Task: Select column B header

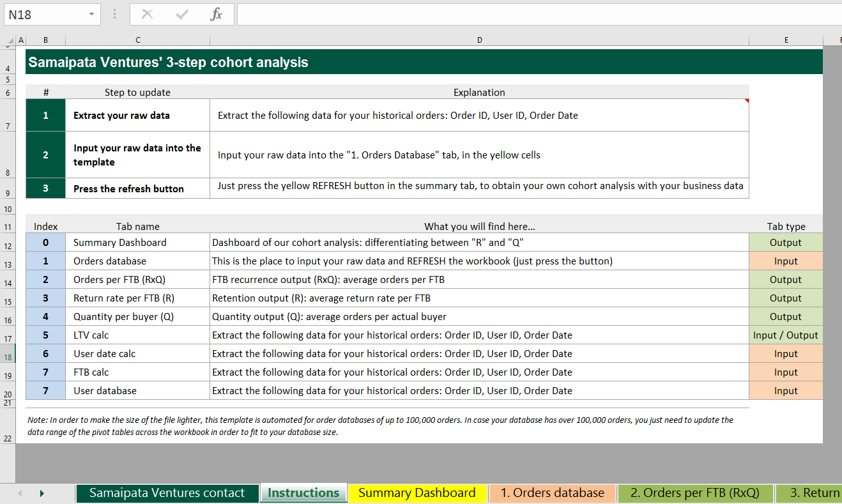Action: (x=45, y=40)
